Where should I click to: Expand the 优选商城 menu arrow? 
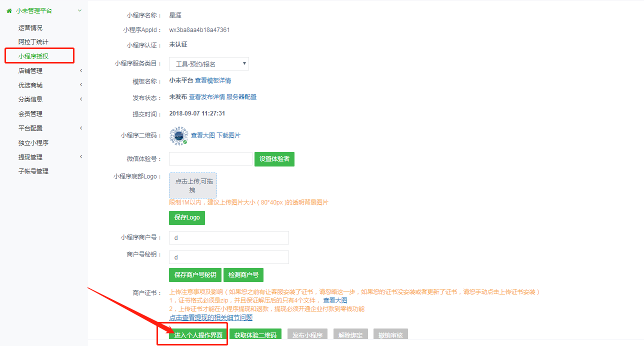pos(81,85)
